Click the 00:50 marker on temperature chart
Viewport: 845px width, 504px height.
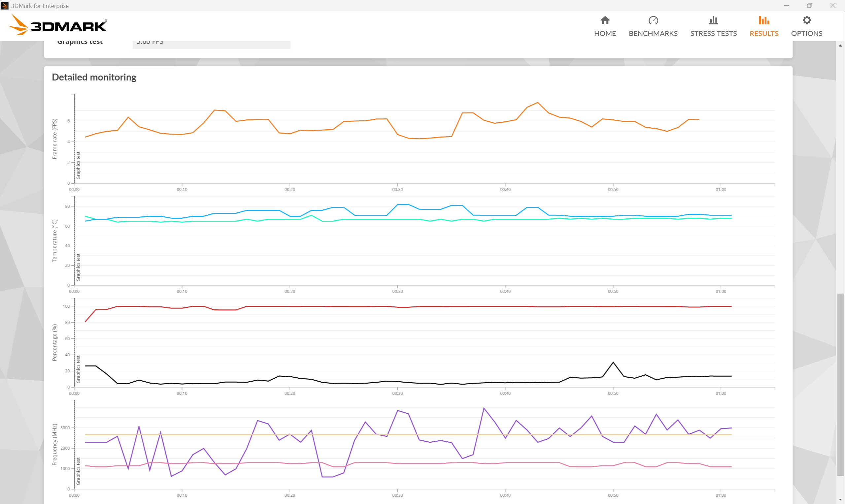(613, 291)
